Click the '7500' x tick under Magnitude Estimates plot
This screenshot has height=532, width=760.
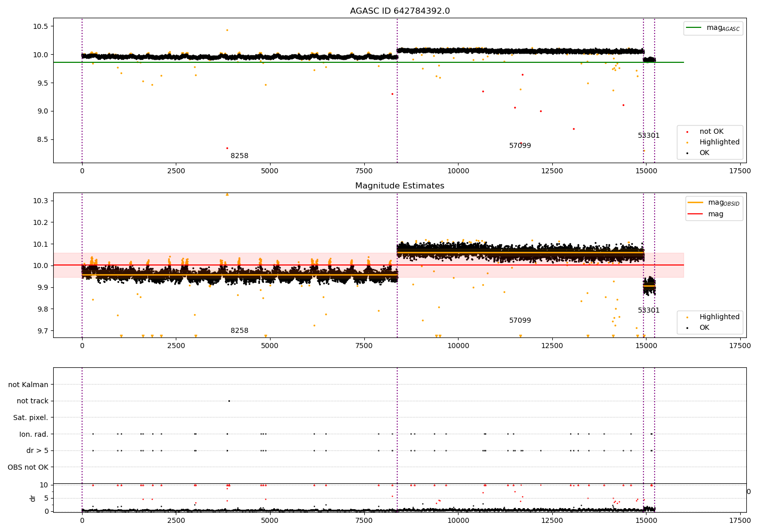364,346
